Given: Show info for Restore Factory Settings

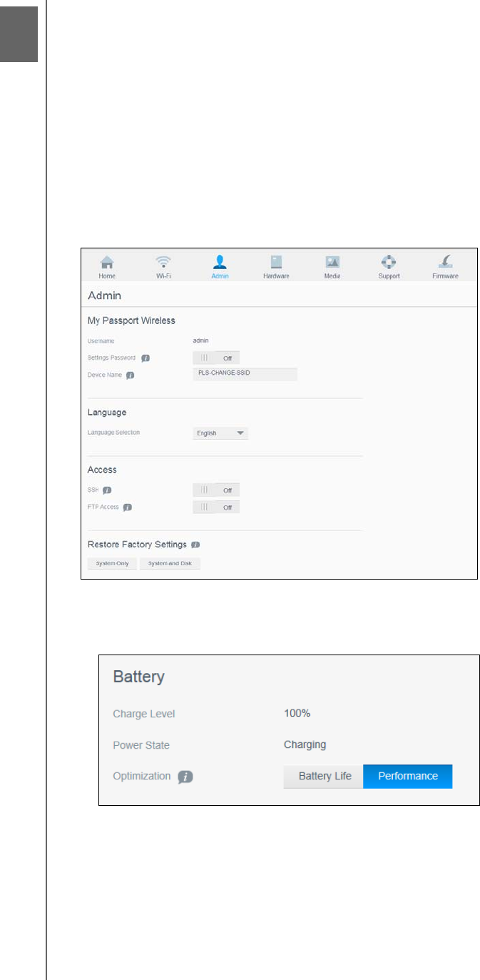Looking at the screenshot, I should pyautogui.click(x=196, y=545).
